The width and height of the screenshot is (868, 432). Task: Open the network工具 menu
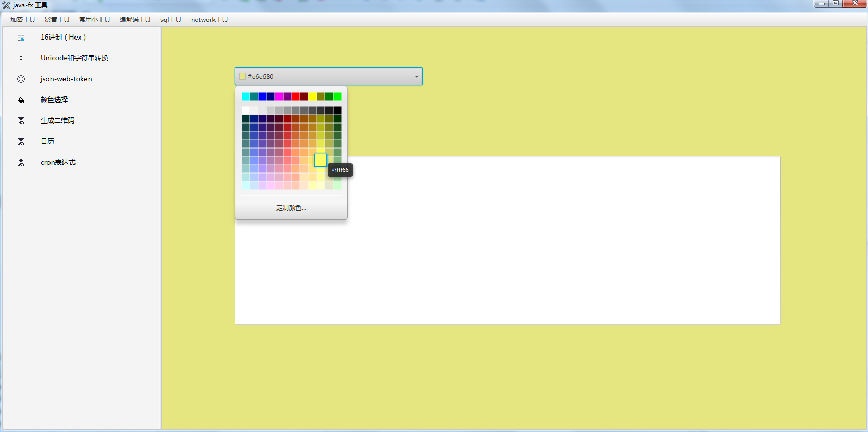tap(209, 20)
